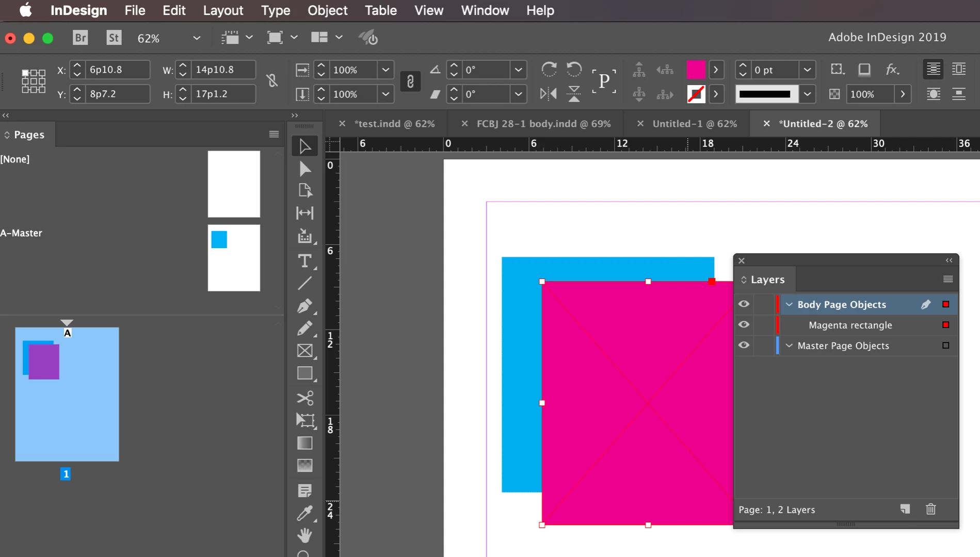
Task: Toggle lock box for Body Page Objects
Action: click(763, 304)
